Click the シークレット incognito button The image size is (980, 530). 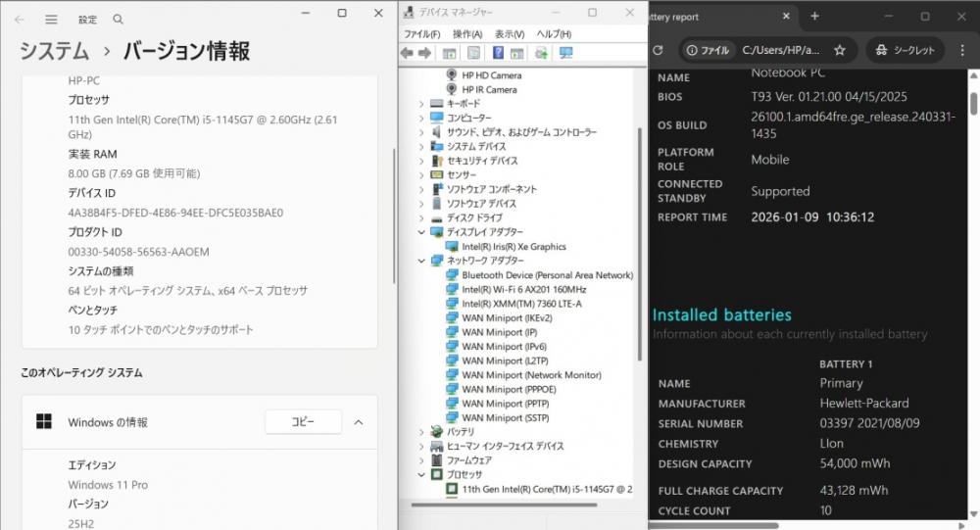pyautogui.click(x=905, y=50)
